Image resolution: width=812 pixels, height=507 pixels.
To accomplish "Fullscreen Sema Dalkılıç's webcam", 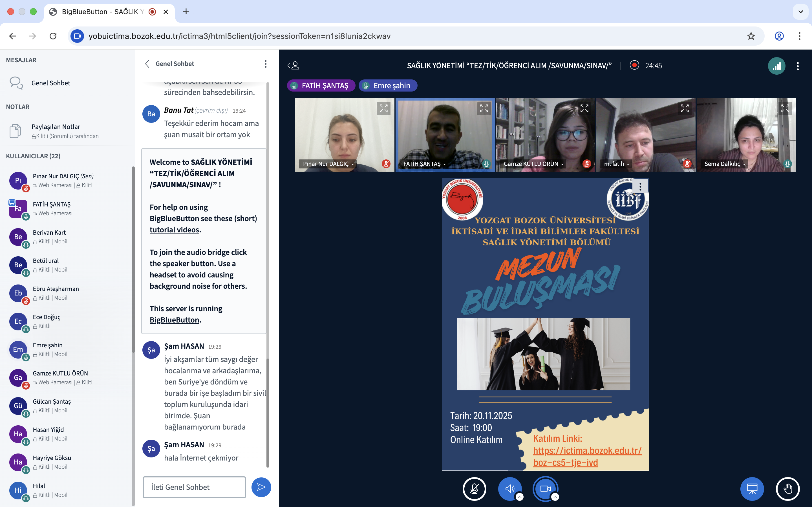I will coord(785,108).
